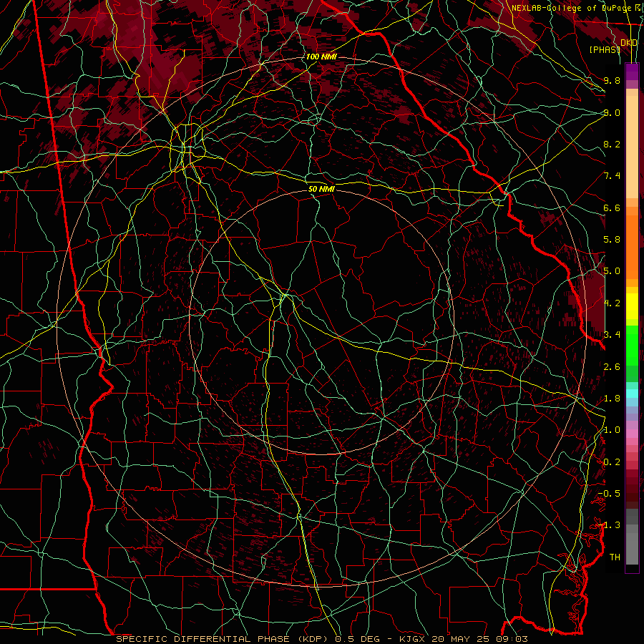Pick the purple swatch atop the color scale

click(632, 72)
